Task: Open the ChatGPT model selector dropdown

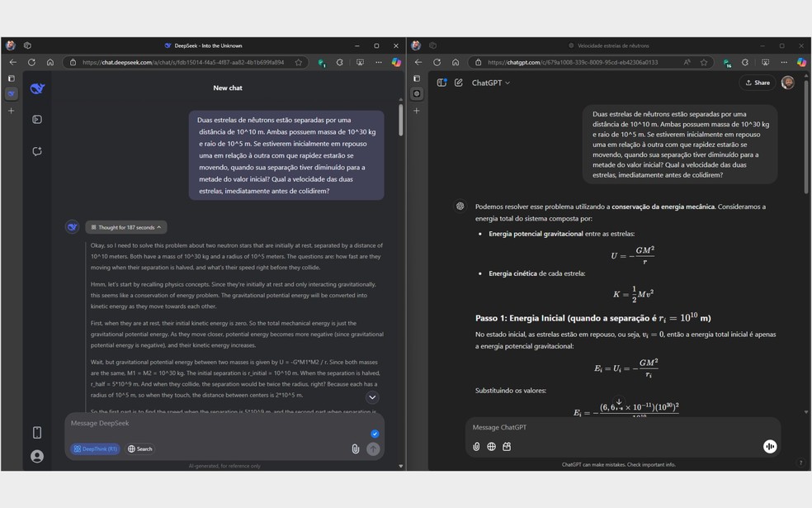Action: click(490, 83)
